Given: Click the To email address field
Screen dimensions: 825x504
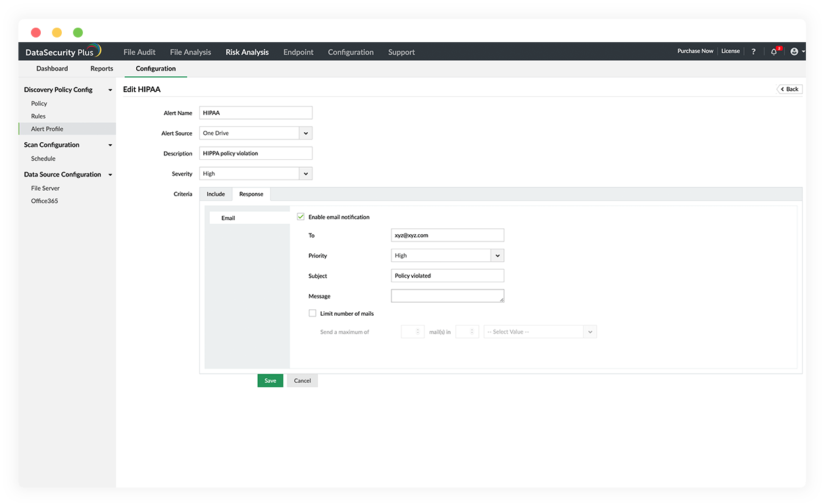Looking at the screenshot, I should [447, 235].
